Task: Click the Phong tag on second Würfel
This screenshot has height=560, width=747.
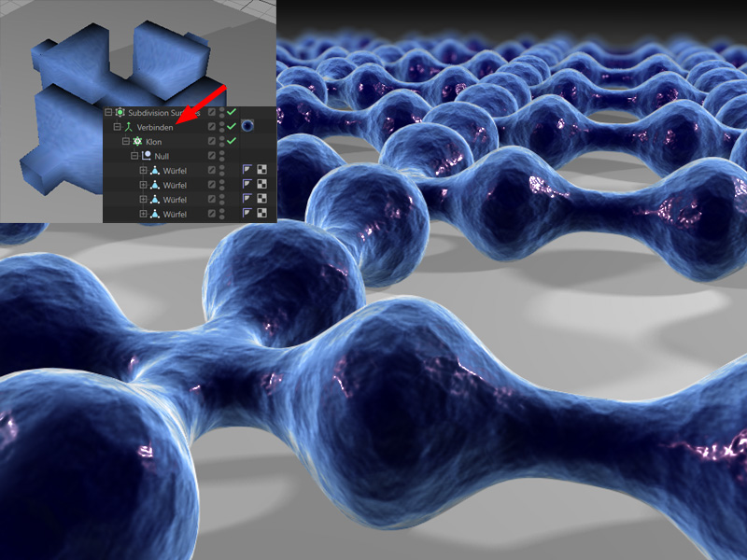Action: point(247,184)
